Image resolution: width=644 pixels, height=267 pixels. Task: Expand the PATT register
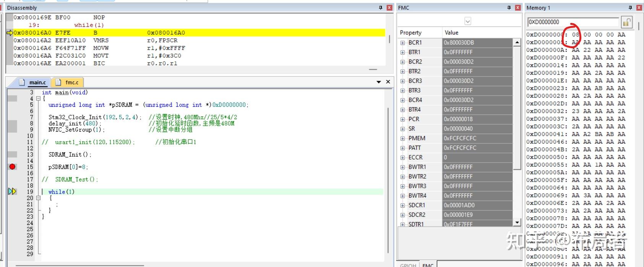click(x=403, y=148)
